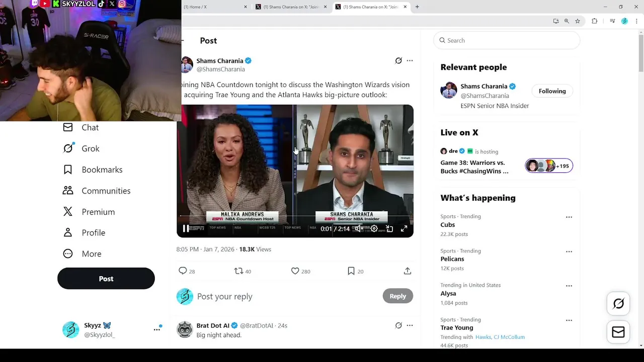The image size is (644, 362).
Task: Open the +195 listeners avatar group
Action: coord(549,166)
